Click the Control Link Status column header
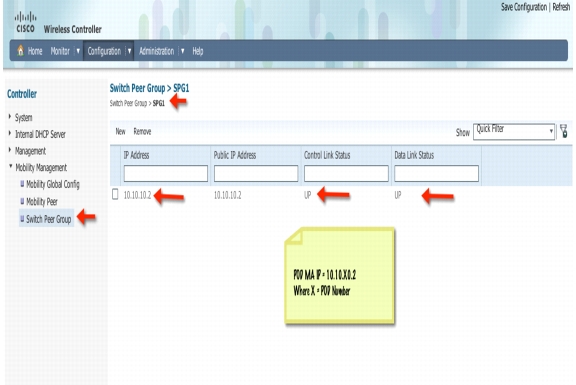Image resolution: width=576 pixels, height=385 pixels. pos(327,155)
